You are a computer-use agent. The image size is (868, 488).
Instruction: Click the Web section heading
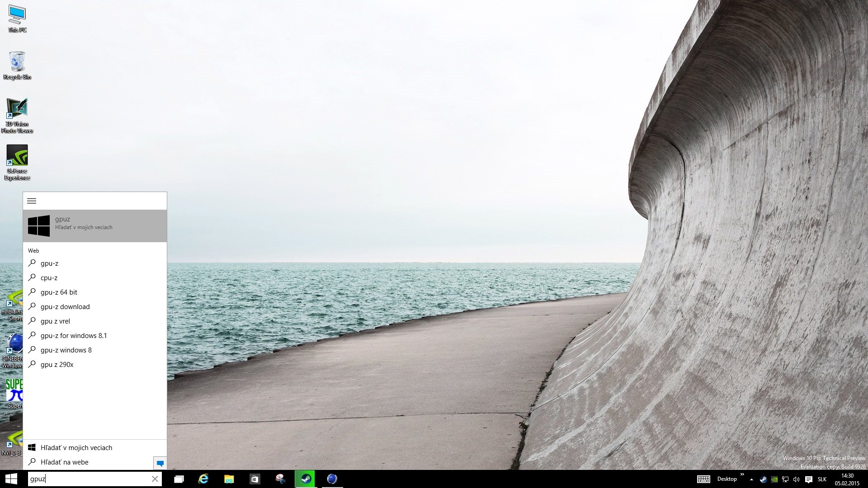pyautogui.click(x=33, y=251)
